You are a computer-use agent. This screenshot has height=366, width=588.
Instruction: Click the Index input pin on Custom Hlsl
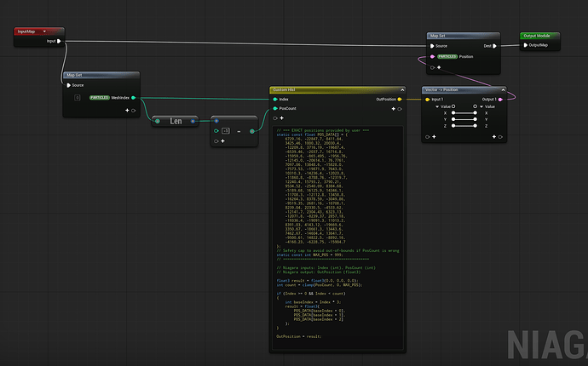274,99
